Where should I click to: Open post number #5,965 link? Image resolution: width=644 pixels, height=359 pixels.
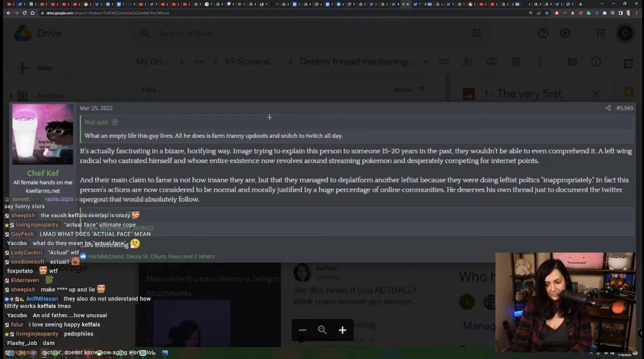(x=625, y=108)
